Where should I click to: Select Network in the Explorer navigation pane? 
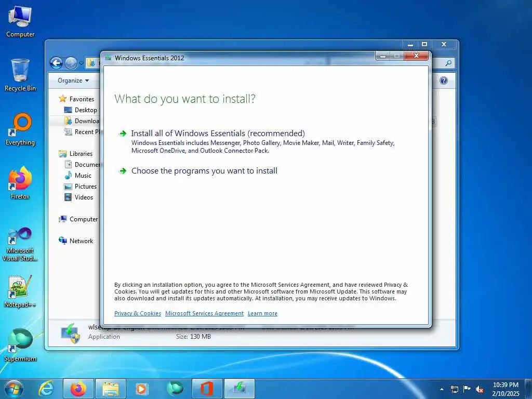[x=76, y=241]
